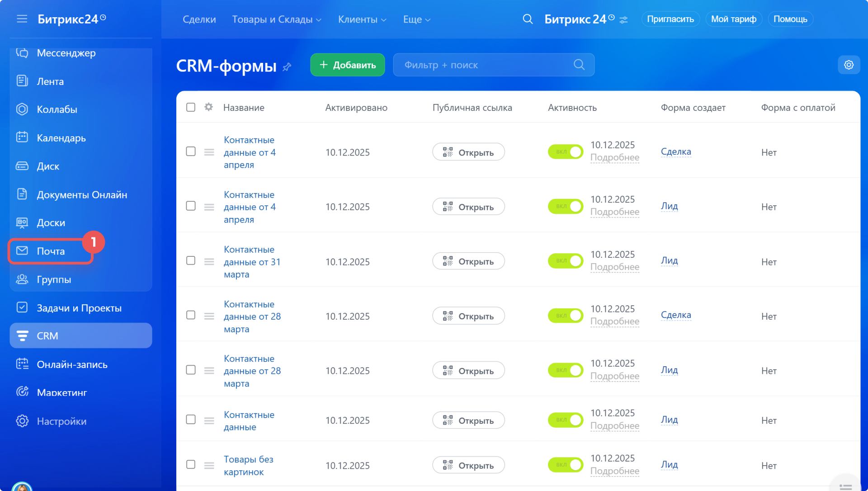This screenshot has width=868, height=491.
Task: Go to the Сделки menu tab
Action: 199,19
